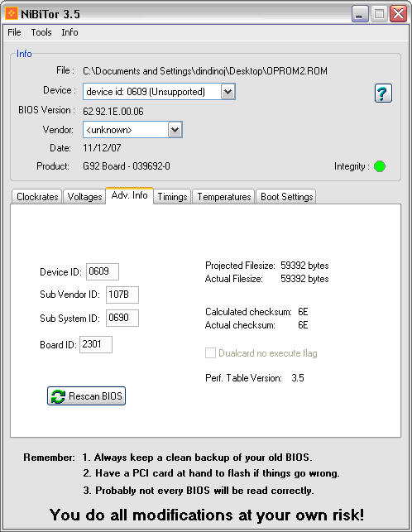412x532 pixels.
Task: Click the Actual checksum value 6E
Action: tap(303, 324)
